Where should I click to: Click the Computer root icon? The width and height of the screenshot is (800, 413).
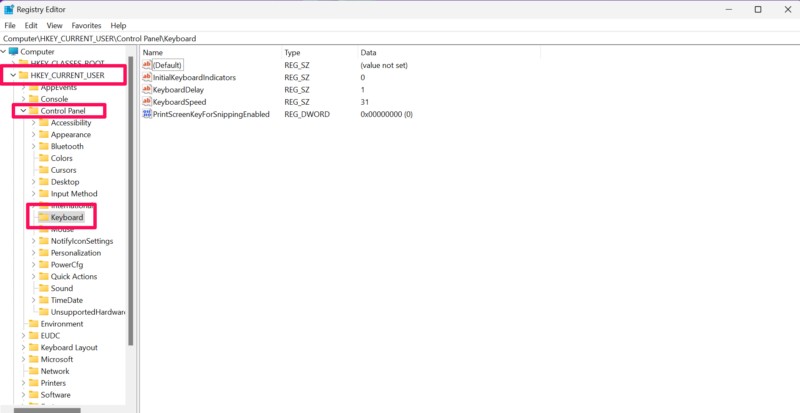(14, 51)
